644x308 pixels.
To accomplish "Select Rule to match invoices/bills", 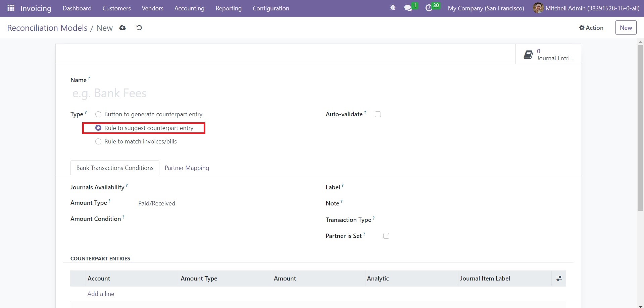I will click(x=98, y=141).
